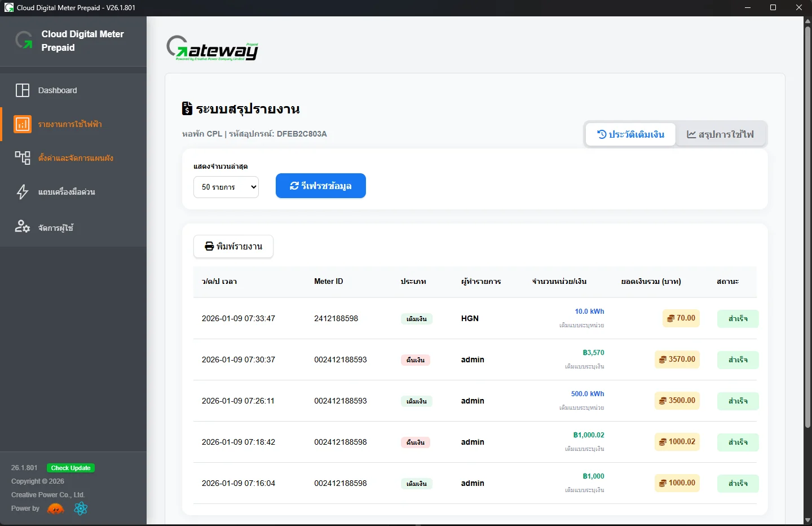The width and height of the screenshot is (812, 526).
Task: Click the 70.00 amount badge in first row
Action: point(681,318)
